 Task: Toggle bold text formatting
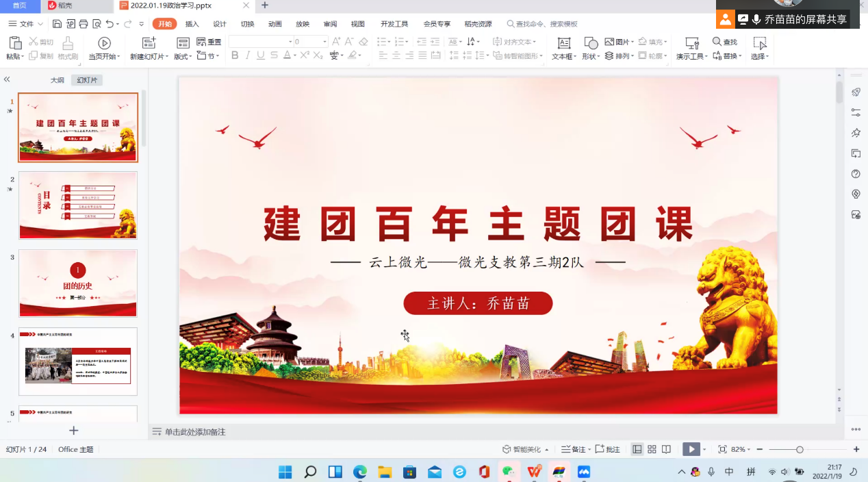pos(235,55)
